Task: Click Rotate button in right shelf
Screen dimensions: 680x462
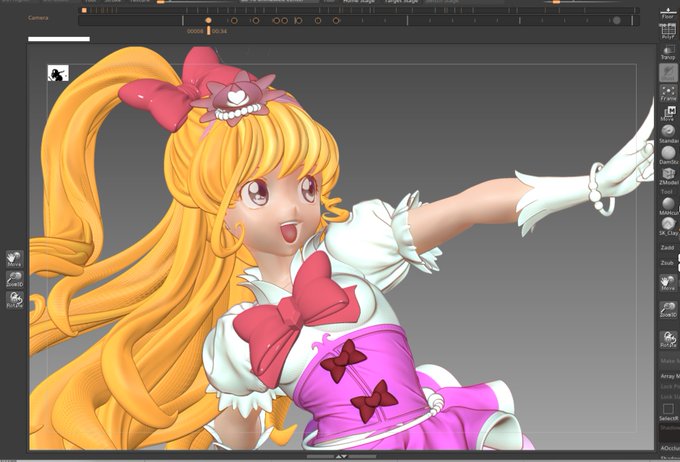Action: pyautogui.click(x=668, y=340)
